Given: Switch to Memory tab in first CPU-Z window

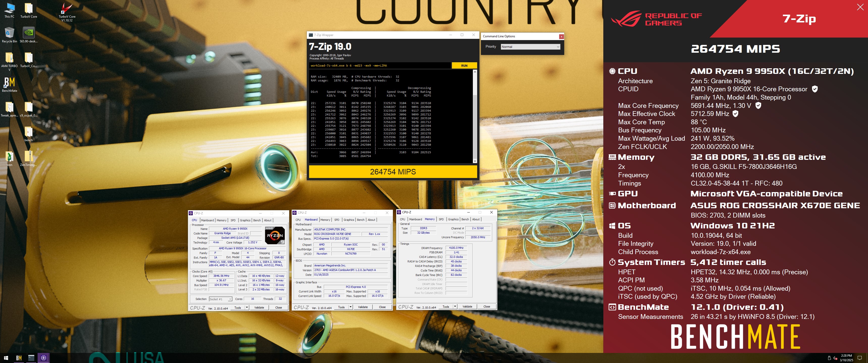Looking at the screenshot, I should coord(221,220).
